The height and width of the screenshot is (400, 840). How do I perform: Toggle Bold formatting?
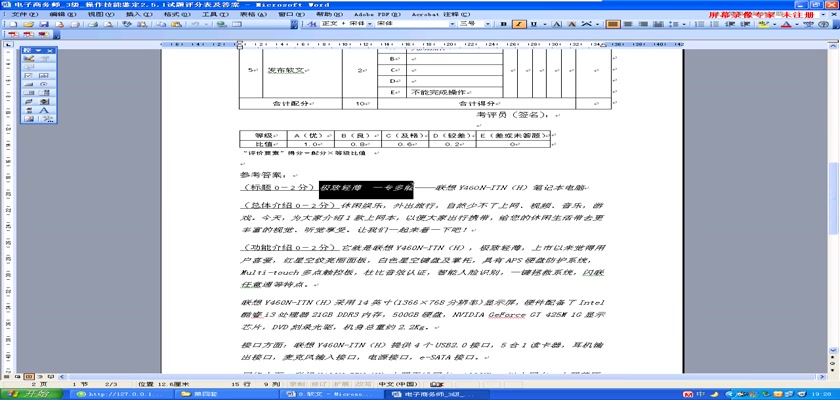[504, 25]
